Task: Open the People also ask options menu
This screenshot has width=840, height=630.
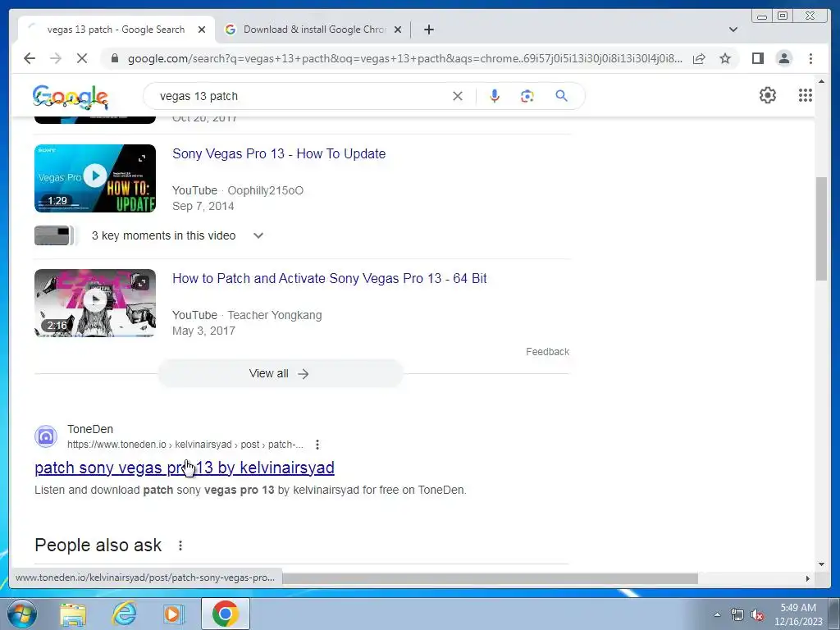Action: [x=180, y=546]
